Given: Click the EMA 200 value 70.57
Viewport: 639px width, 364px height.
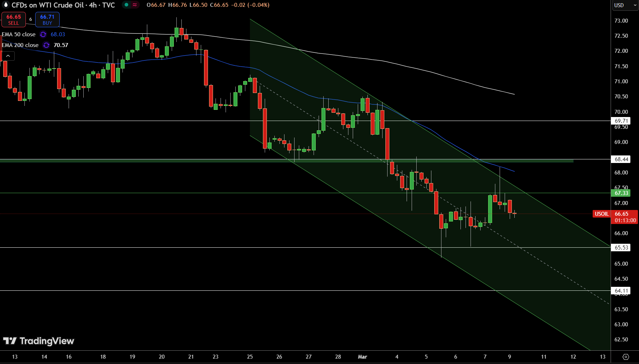Looking at the screenshot, I should (x=61, y=45).
